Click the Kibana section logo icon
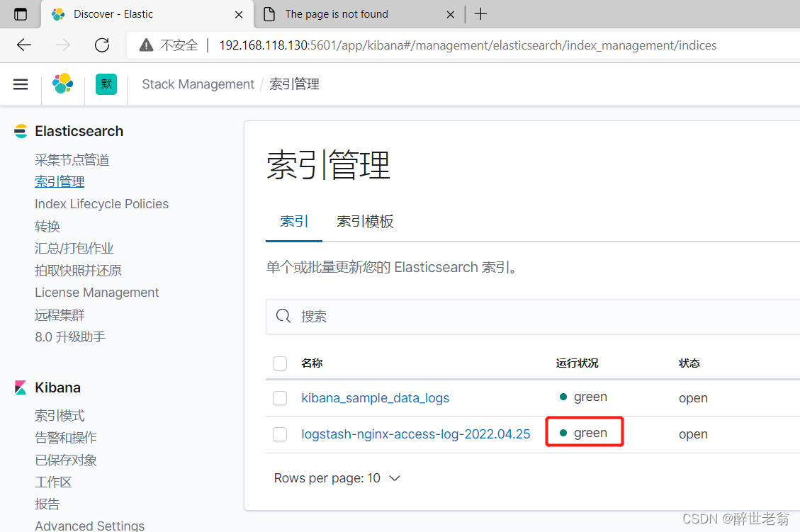The height and width of the screenshot is (532, 800). tap(21, 387)
